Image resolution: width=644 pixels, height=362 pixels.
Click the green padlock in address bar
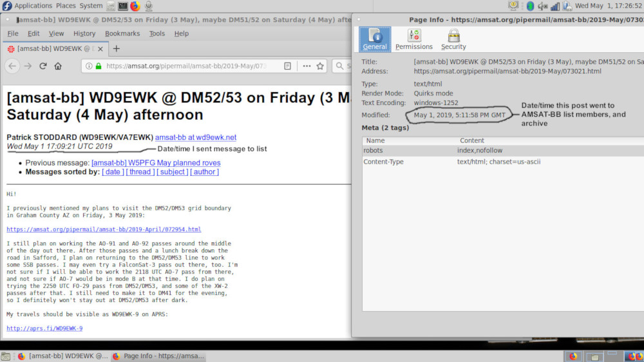pos(99,66)
